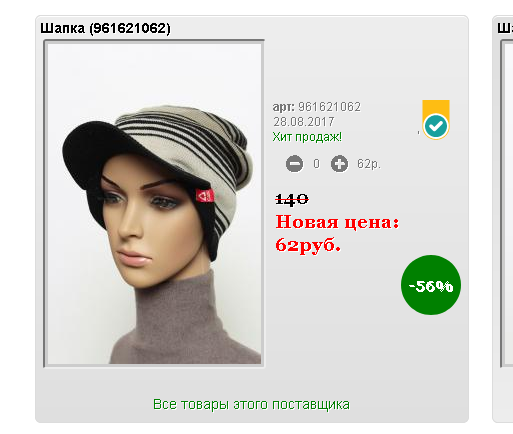The width and height of the screenshot is (513, 434).
Task: Open the next product card at right edge
Action: (x=504, y=219)
